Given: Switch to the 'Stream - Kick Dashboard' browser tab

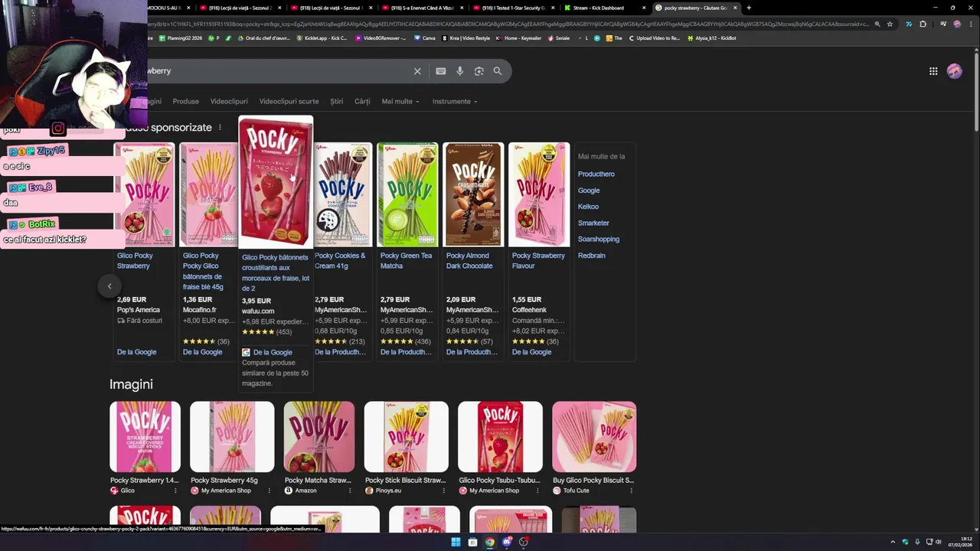Looking at the screenshot, I should tap(605, 8).
